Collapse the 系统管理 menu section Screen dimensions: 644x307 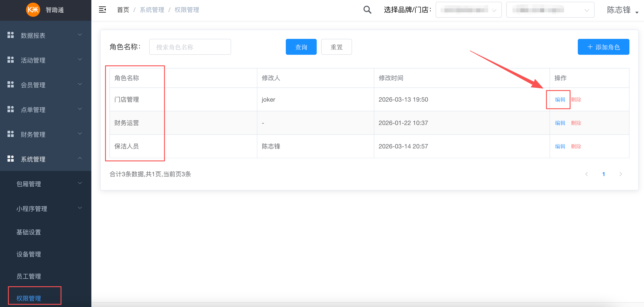(80, 158)
